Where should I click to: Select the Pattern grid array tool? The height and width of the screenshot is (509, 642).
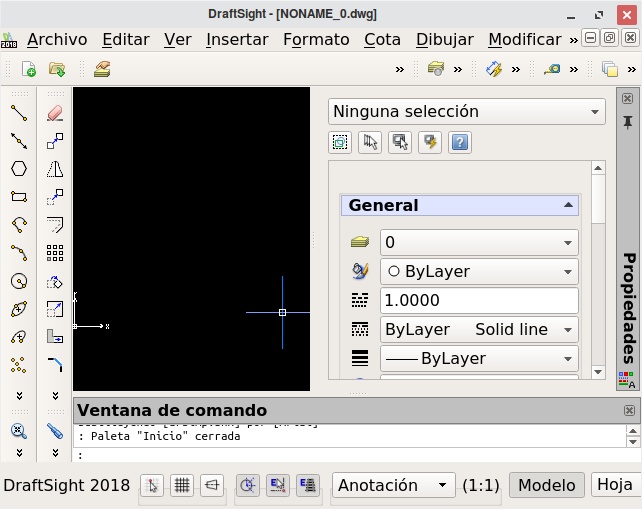click(55, 253)
